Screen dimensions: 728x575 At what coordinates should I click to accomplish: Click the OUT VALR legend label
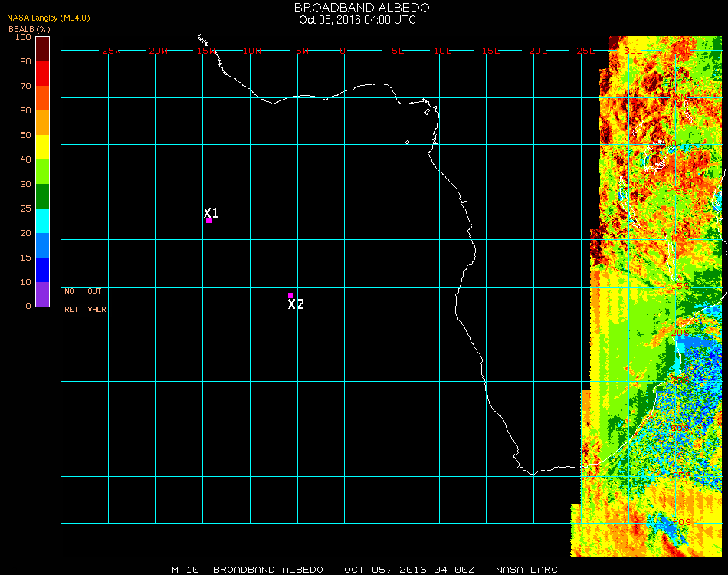pyautogui.click(x=96, y=301)
